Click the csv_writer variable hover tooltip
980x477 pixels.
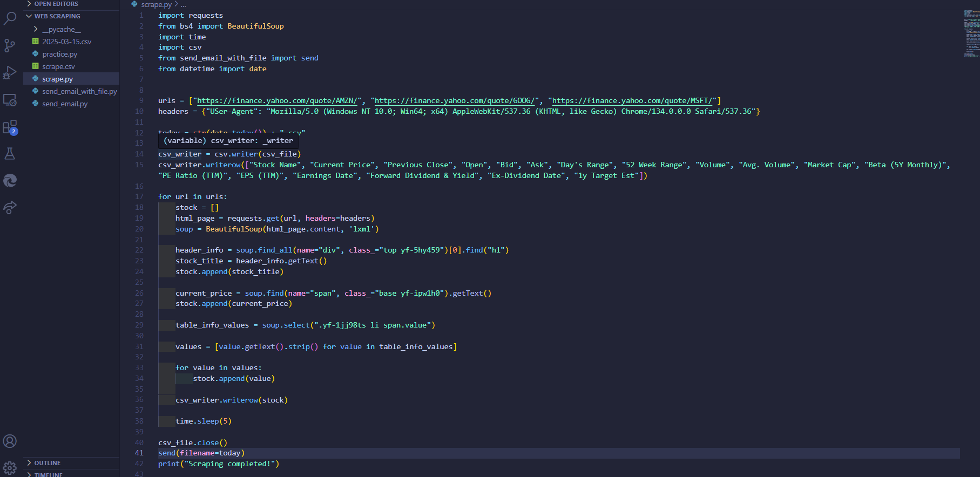point(228,141)
